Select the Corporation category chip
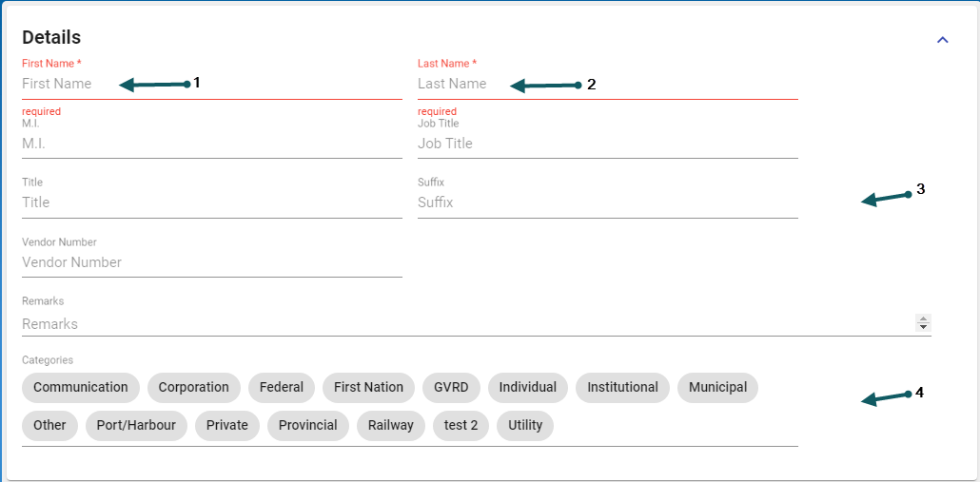The width and height of the screenshot is (980, 482). click(x=193, y=388)
